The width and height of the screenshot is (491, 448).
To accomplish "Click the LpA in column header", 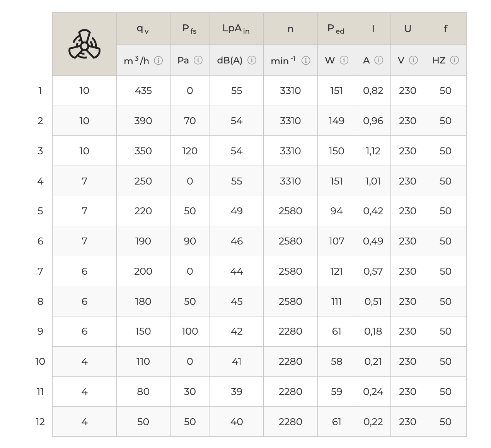I will tap(236, 29).
